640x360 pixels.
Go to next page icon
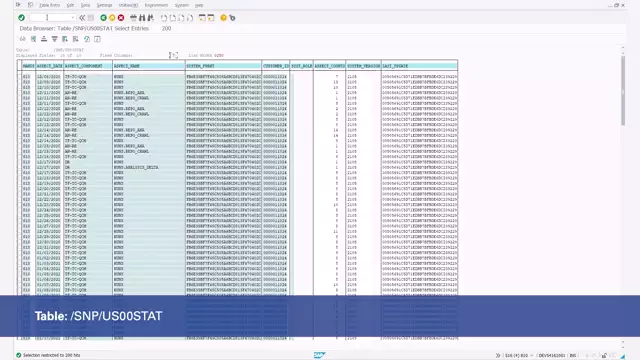click(181, 18)
